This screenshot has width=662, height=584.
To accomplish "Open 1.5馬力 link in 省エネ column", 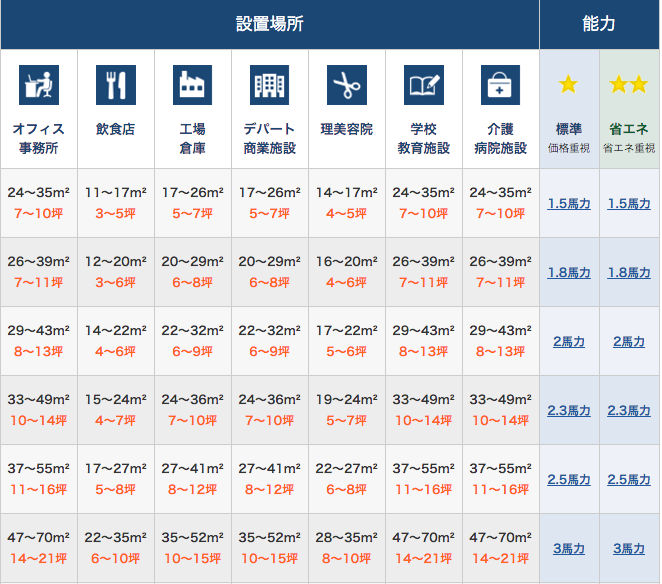I will pos(629,204).
